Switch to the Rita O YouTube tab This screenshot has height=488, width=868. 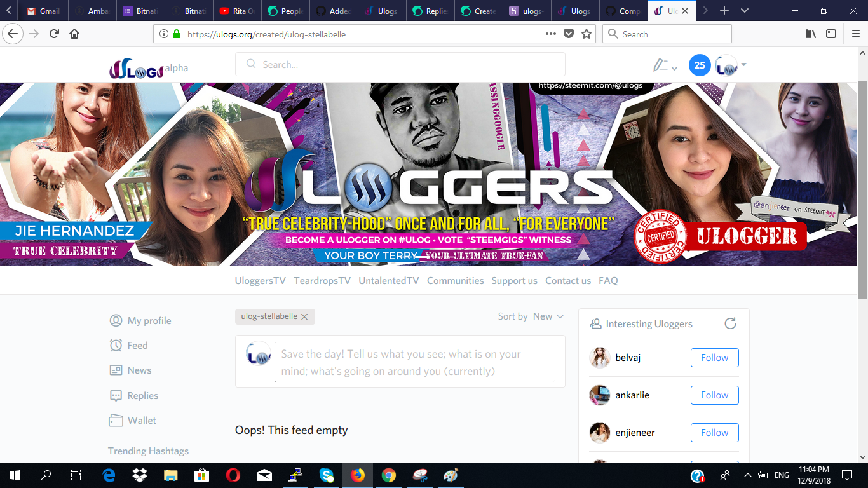238,11
